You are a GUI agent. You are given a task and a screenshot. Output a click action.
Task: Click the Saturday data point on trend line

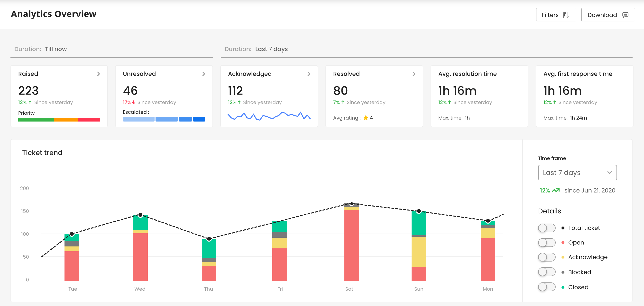tap(351, 204)
